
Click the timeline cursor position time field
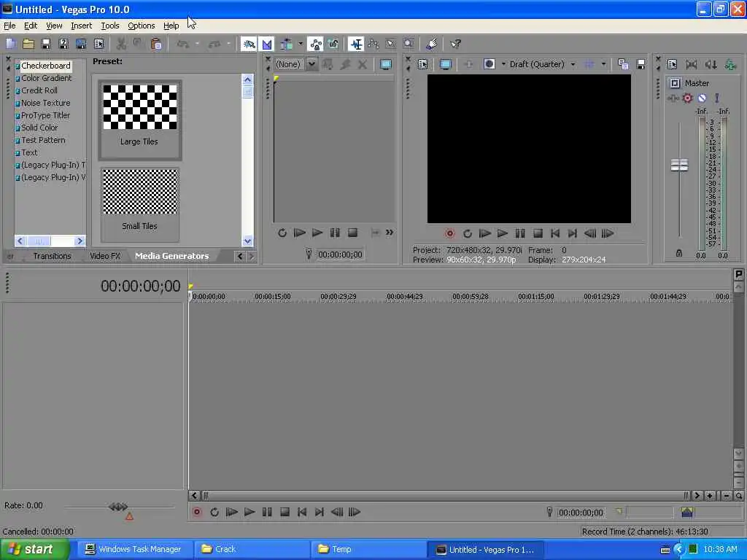point(581,513)
